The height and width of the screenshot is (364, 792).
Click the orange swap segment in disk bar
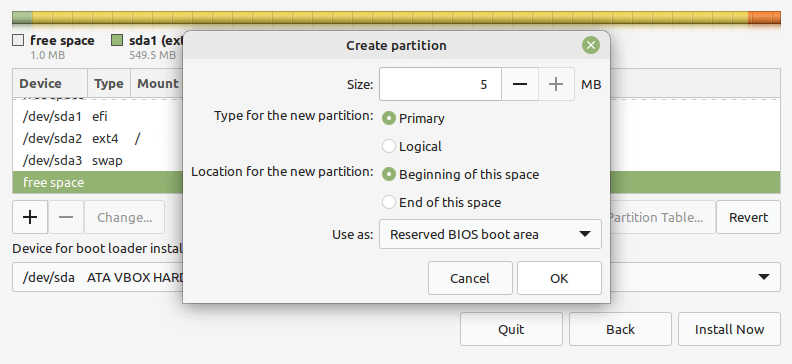click(x=764, y=18)
